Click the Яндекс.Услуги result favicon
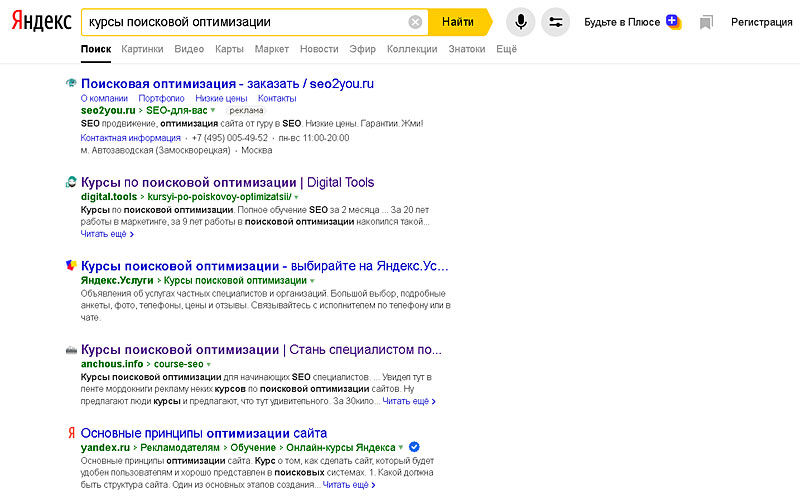Image resolution: width=800 pixels, height=500 pixels. [x=71, y=265]
